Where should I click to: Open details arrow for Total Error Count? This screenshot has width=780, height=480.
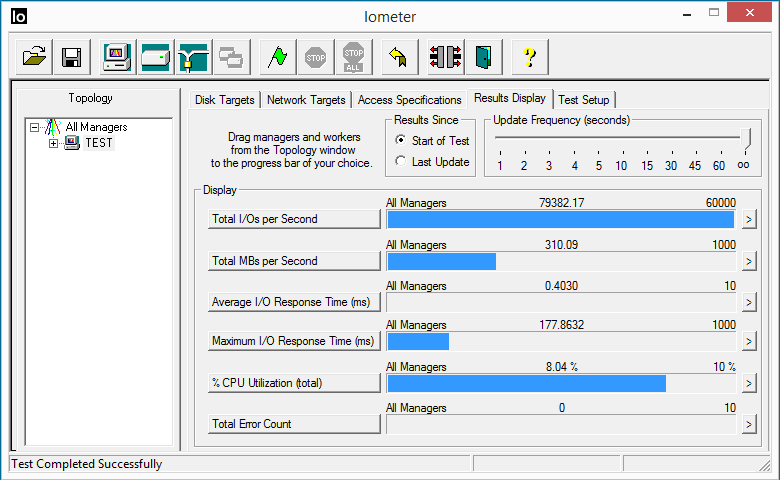pos(749,424)
